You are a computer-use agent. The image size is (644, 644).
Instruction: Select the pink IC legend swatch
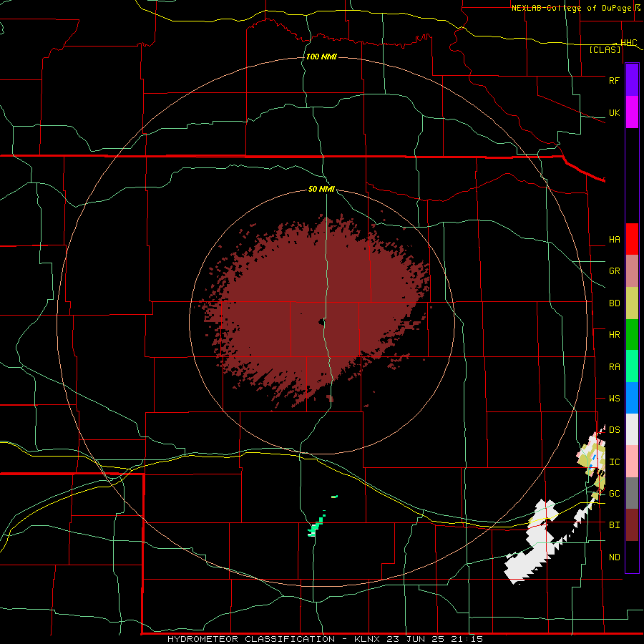pos(632,462)
